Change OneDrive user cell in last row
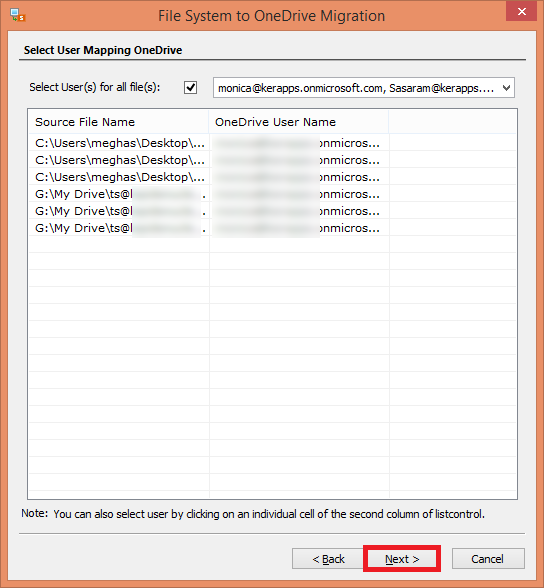The width and height of the screenshot is (544, 588). pos(299,228)
